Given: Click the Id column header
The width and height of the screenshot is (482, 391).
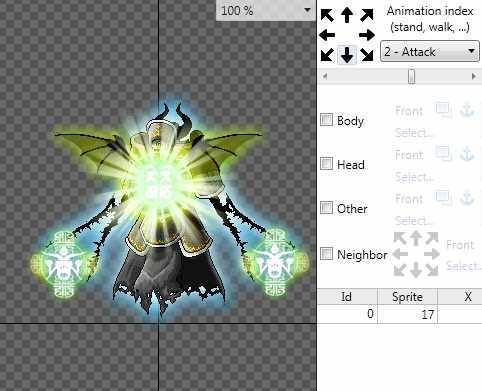Looking at the screenshot, I should coord(347,296).
